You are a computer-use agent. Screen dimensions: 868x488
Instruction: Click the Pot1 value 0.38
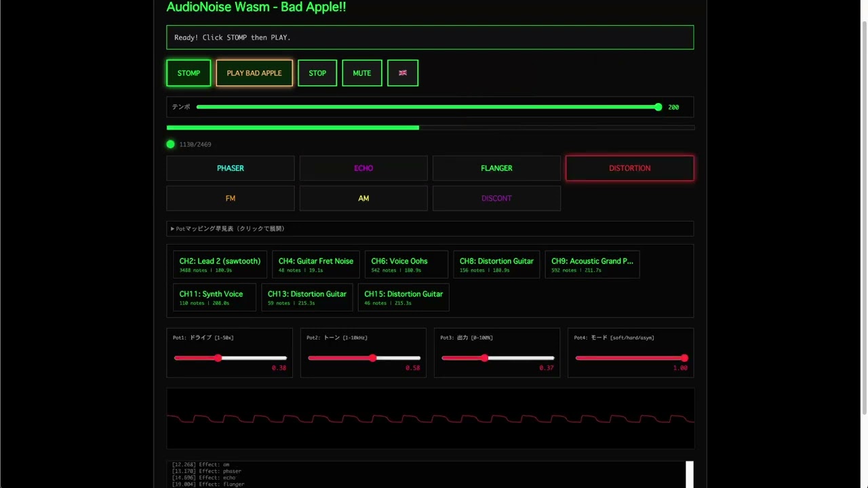(x=279, y=368)
